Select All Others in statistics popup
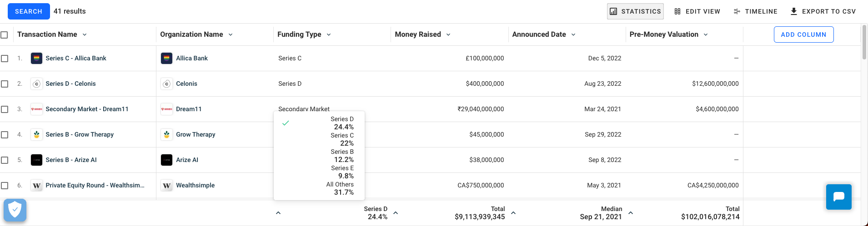Viewport: 868px width, 226px height. click(x=340, y=188)
